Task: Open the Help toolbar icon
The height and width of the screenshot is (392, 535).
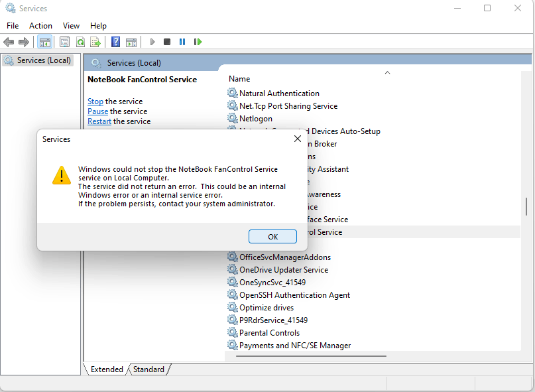Action: pyautogui.click(x=115, y=42)
